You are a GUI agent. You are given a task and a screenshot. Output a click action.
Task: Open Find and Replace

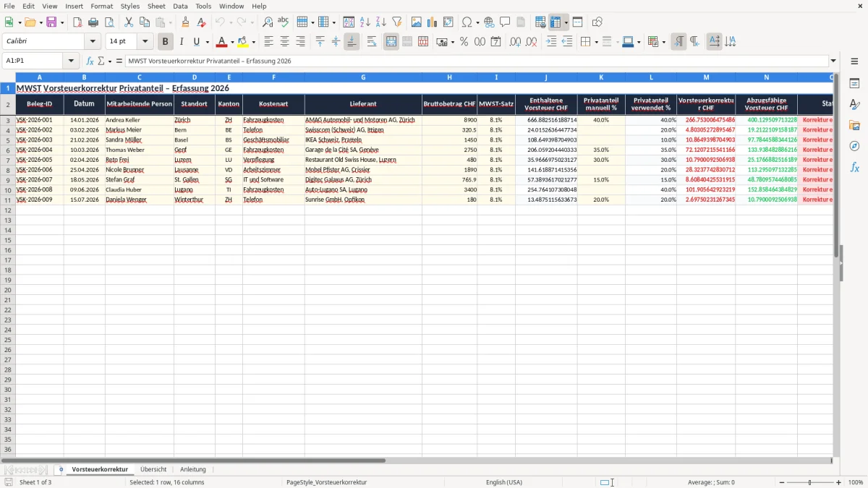point(268,22)
